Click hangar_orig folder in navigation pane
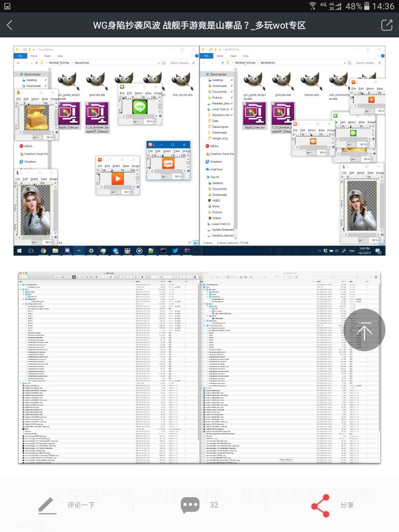 [218, 138]
